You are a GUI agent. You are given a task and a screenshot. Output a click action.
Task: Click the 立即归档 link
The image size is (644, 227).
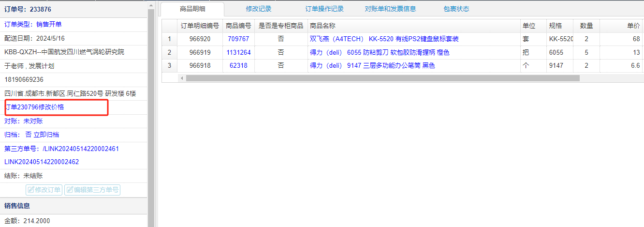[x=46, y=135]
